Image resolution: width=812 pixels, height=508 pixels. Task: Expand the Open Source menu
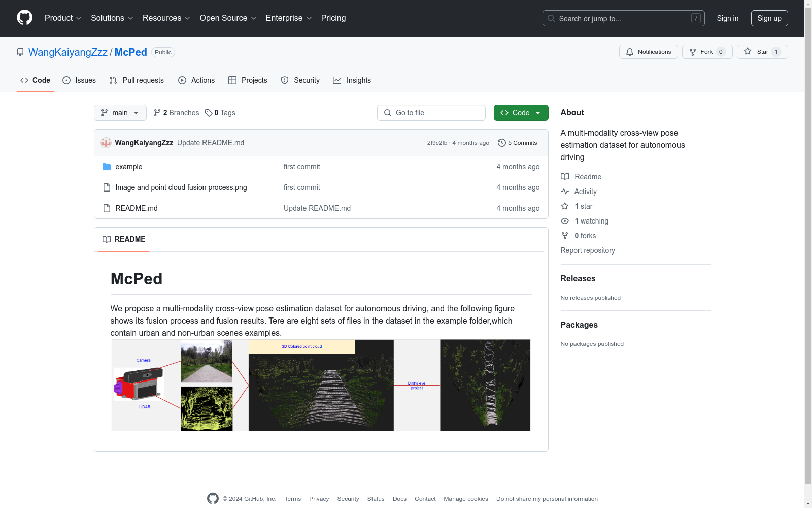228,18
